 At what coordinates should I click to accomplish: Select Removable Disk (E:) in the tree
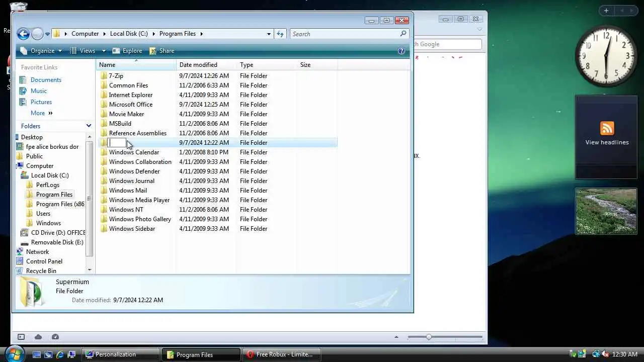click(x=57, y=242)
